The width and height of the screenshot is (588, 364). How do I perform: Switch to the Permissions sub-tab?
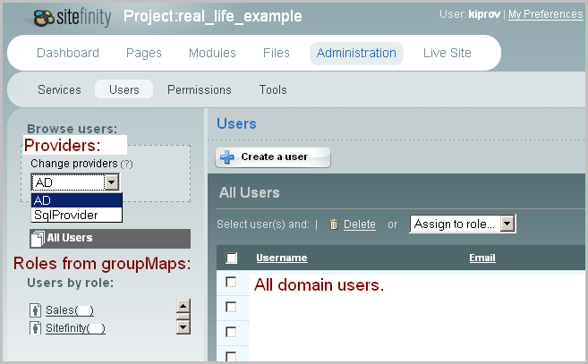click(199, 90)
